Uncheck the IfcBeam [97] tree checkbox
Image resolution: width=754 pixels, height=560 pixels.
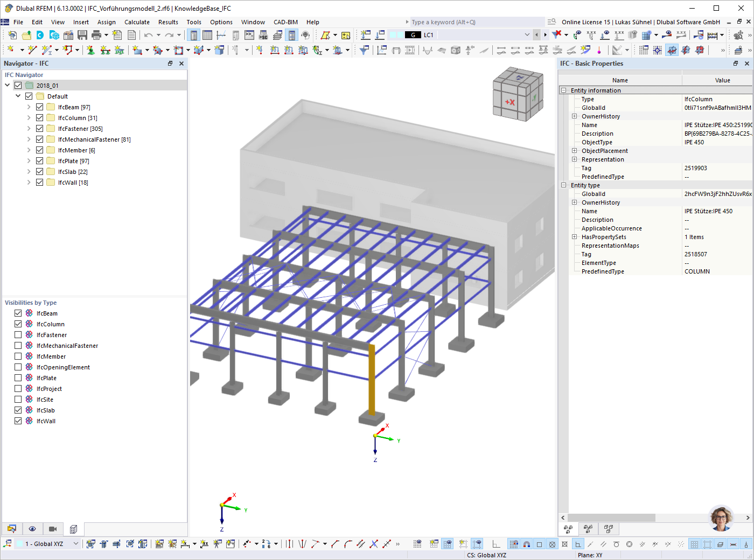pyautogui.click(x=40, y=107)
